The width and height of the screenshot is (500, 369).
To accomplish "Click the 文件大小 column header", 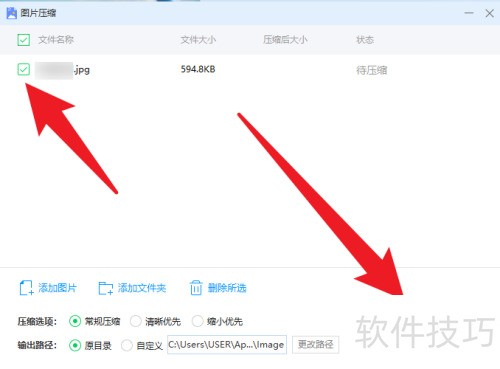I will (x=198, y=40).
